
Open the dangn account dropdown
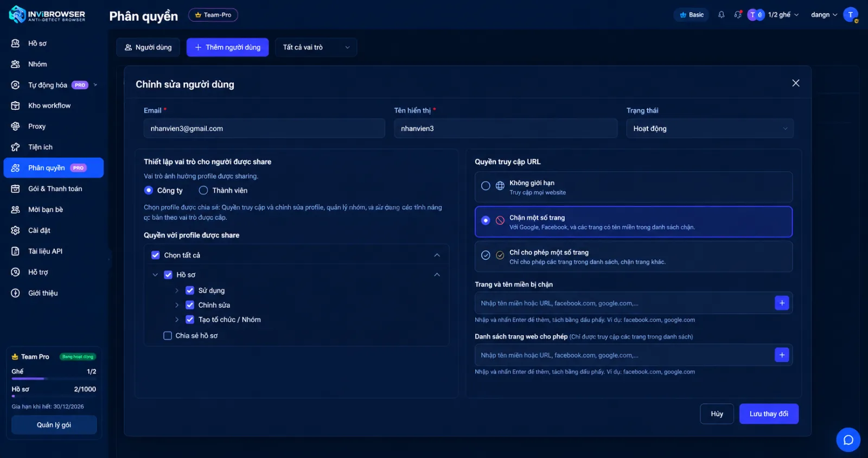[x=824, y=15]
